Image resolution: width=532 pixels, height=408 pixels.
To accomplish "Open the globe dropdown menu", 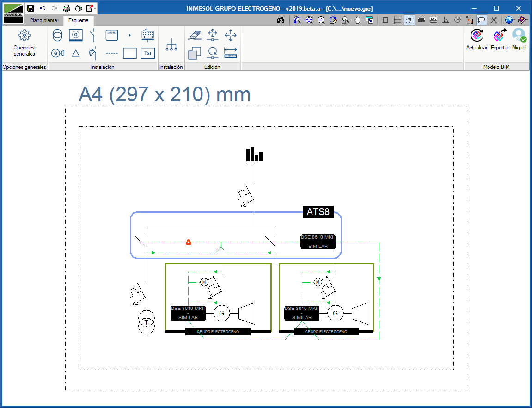I will coord(510,20).
